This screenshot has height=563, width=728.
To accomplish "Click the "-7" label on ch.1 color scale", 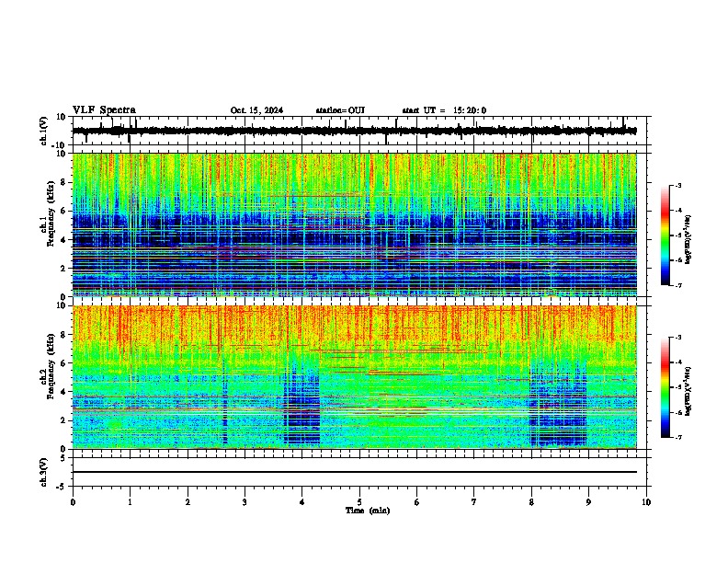I will coord(677,285).
